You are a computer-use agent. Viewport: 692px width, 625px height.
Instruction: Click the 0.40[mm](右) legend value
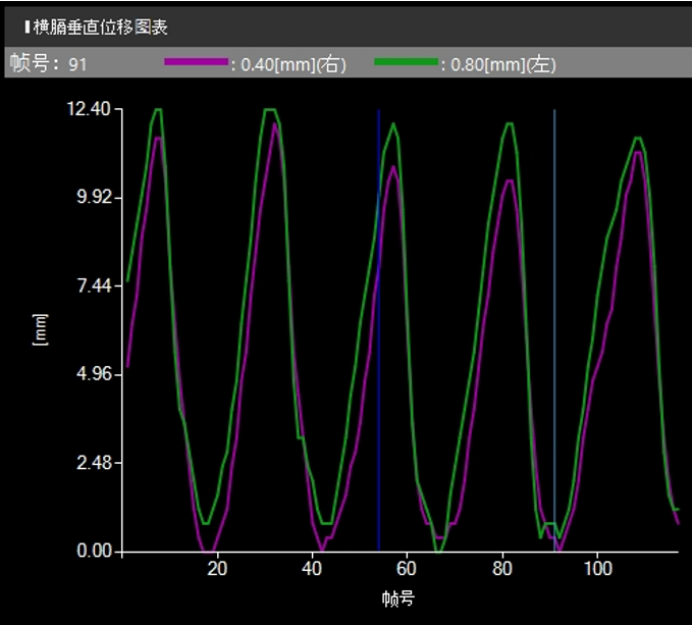293,65
